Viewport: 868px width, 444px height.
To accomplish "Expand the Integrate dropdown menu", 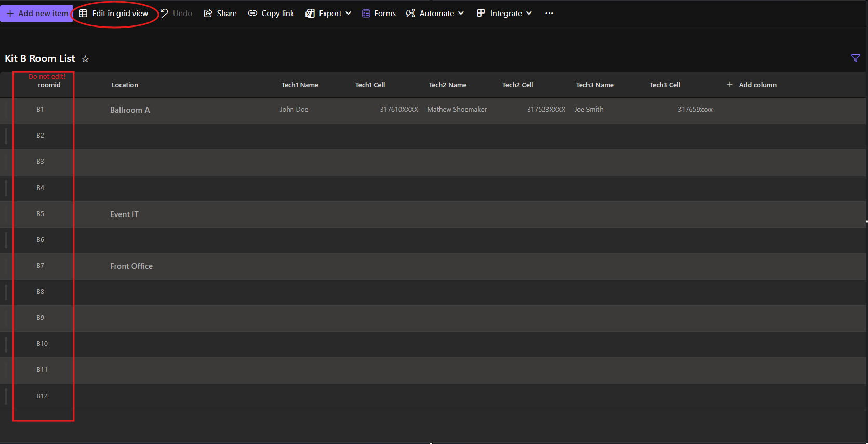I will [x=504, y=14].
